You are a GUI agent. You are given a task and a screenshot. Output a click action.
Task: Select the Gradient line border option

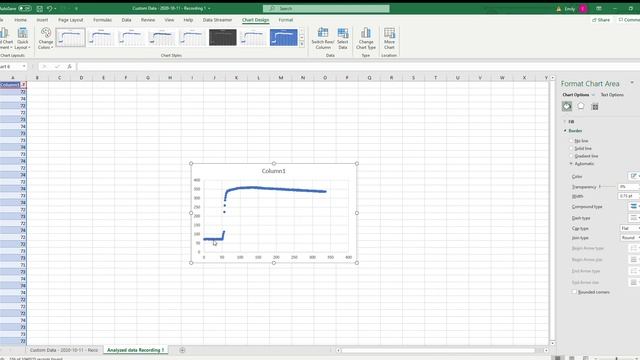(571, 156)
